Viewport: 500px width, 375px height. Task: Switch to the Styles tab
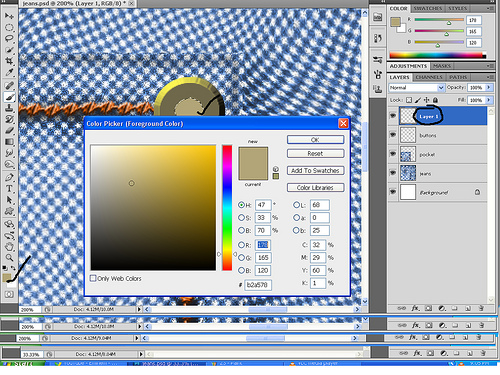pyautogui.click(x=457, y=8)
